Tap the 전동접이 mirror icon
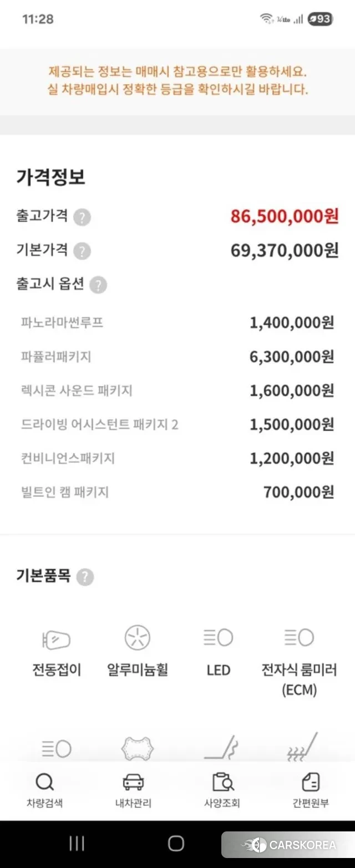355x868 pixels. click(x=57, y=639)
